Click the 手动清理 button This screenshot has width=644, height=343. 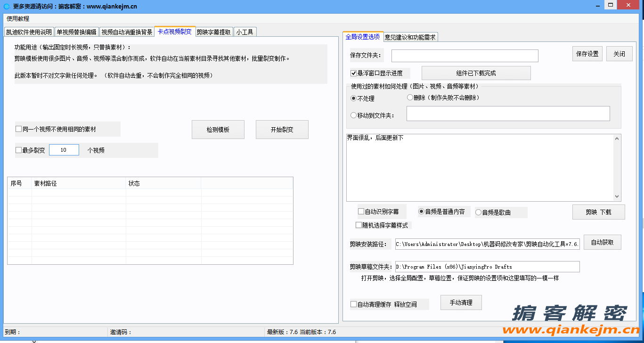[461, 302]
